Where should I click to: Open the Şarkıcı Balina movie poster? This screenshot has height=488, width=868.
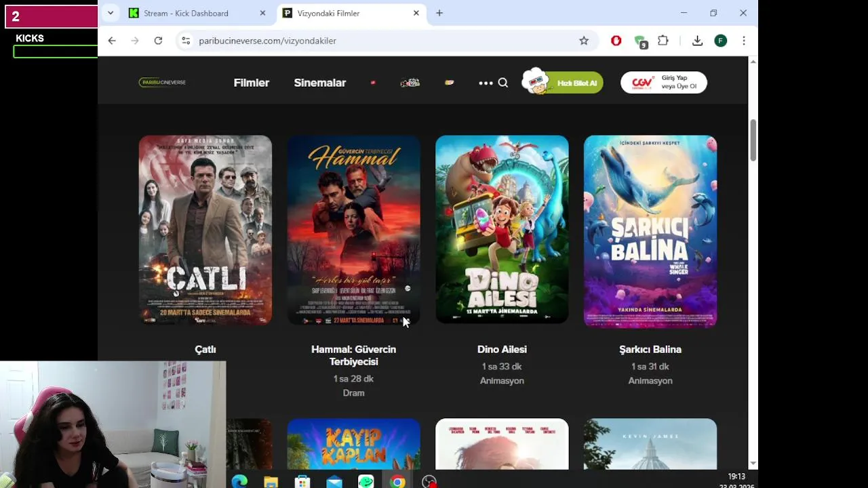pyautogui.click(x=650, y=231)
